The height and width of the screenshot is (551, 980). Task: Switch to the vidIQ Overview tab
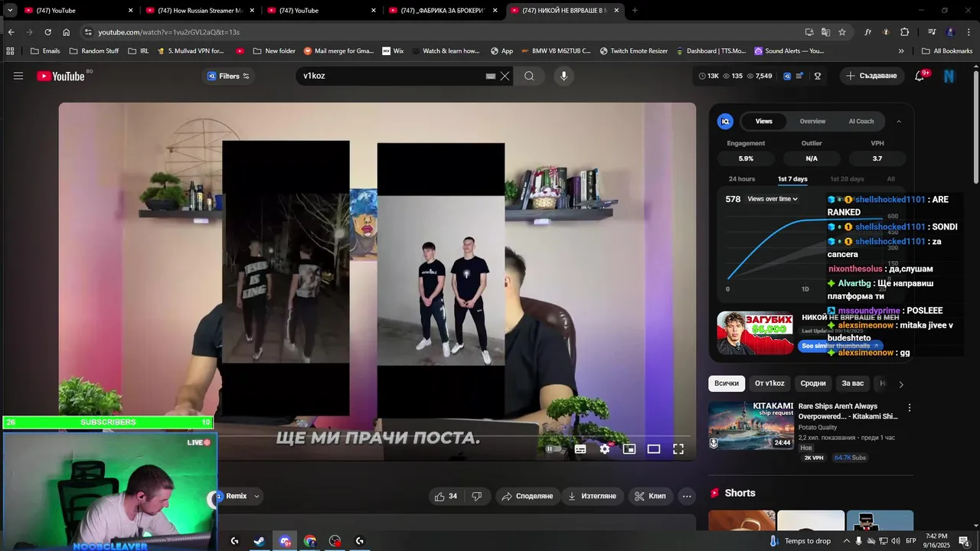click(x=812, y=121)
